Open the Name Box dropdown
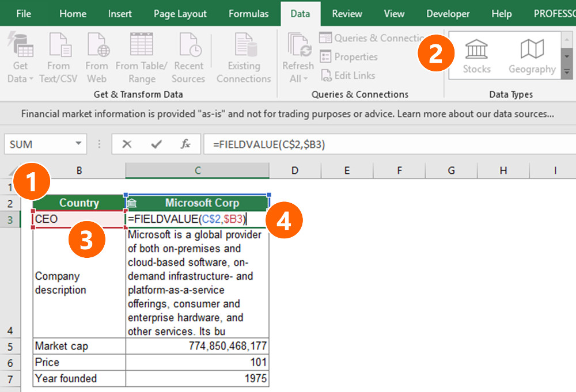Screen dimensions: 576x392 (x=78, y=143)
